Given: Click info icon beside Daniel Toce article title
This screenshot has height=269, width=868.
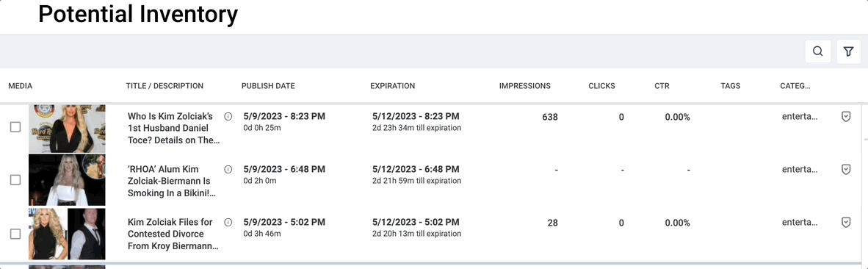Looking at the screenshot, I should [x=228, y=117].
